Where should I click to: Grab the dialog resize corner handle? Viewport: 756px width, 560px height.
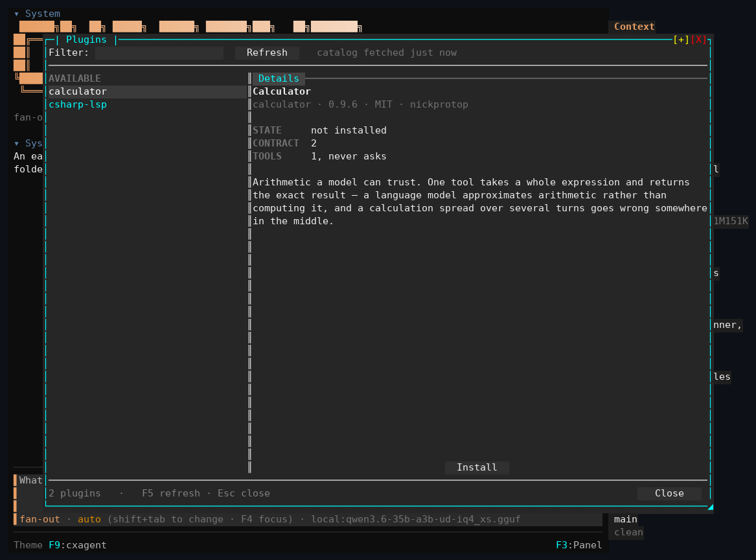[x=710, y=506]
